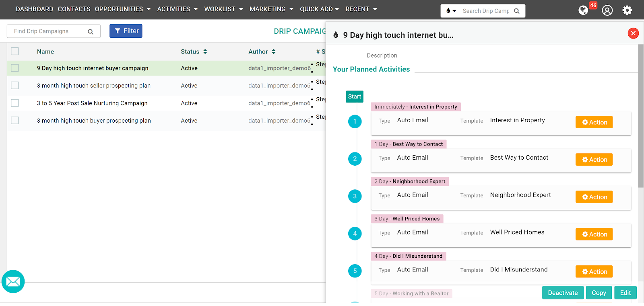Expand the Opportunities menu
This screenshot has width=644, height=306.
click(x=123, y=9)
